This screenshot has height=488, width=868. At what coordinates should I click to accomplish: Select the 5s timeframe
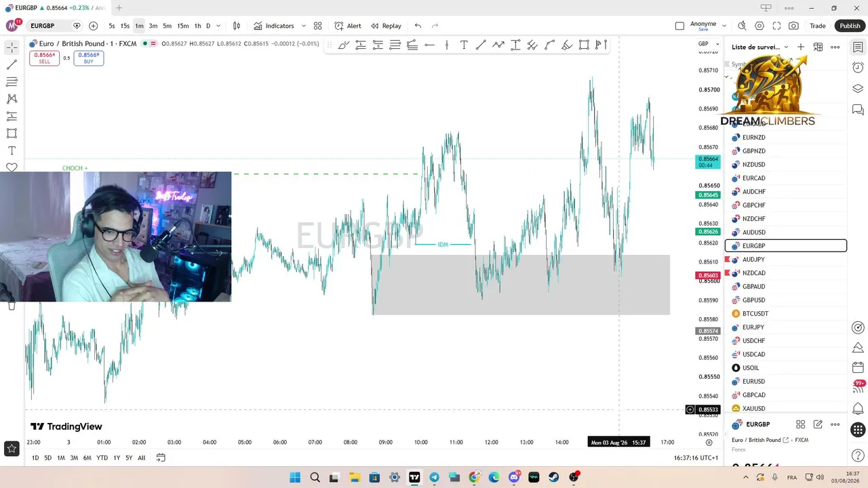pyautogui.click(x=112, y=26)
